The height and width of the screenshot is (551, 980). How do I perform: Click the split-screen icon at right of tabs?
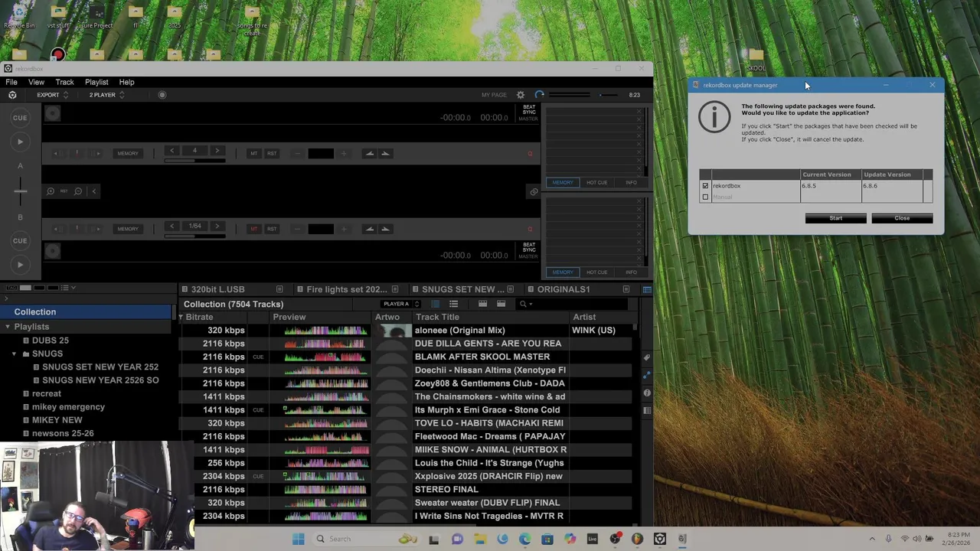(647, 289)
